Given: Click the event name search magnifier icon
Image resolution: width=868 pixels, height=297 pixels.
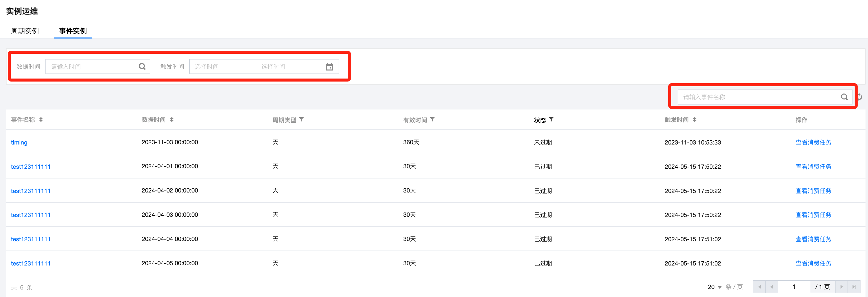Looking at the screenshot, I should 844,97.
